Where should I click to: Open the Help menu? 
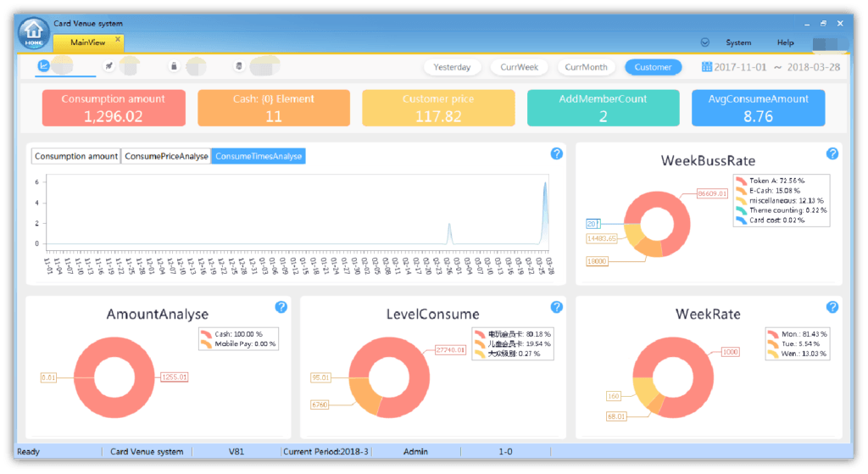(785, 42)
